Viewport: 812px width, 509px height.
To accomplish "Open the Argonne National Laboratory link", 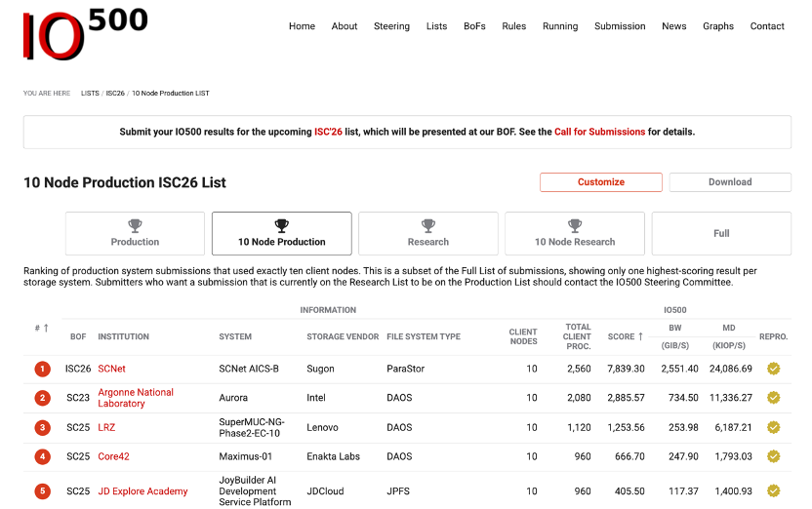I will pos(136,398).
